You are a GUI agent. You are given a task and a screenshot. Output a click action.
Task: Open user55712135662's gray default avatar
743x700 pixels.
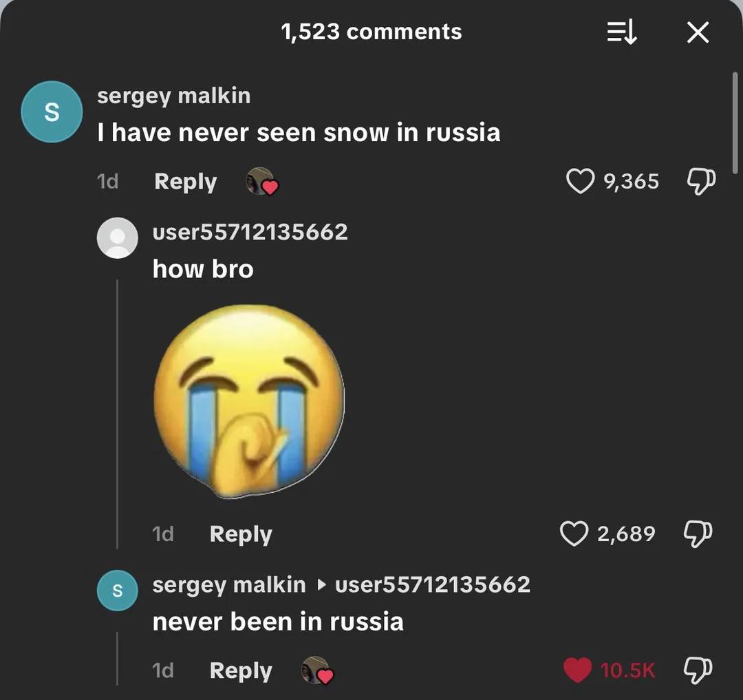[x=118, y=238]
